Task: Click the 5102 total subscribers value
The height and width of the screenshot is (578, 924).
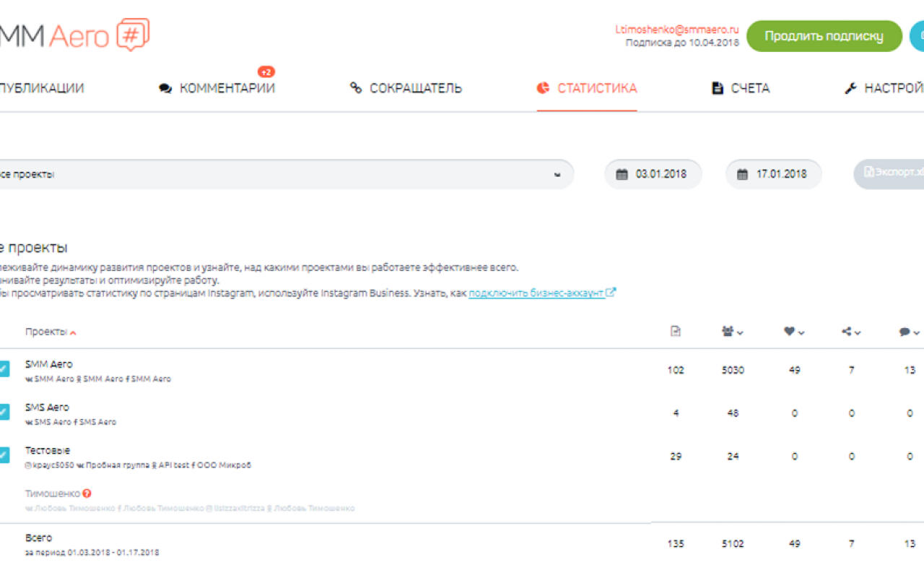Action: click(x=733, y=543)
